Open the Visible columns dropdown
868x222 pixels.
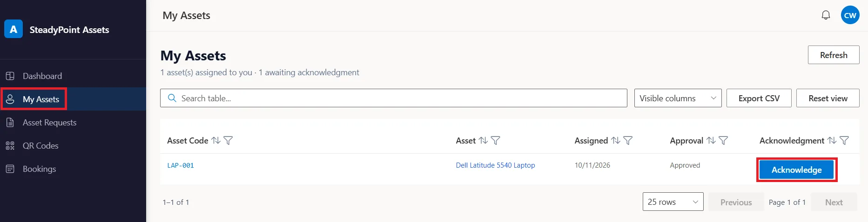click(x=678, y=98)
